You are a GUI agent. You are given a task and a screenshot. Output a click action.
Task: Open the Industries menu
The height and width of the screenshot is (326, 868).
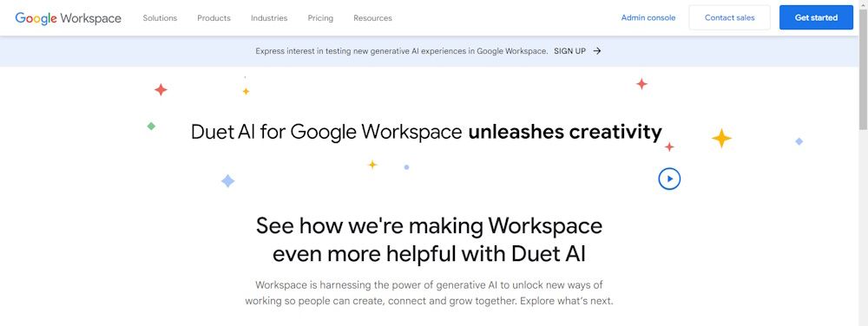pos(269,17)
